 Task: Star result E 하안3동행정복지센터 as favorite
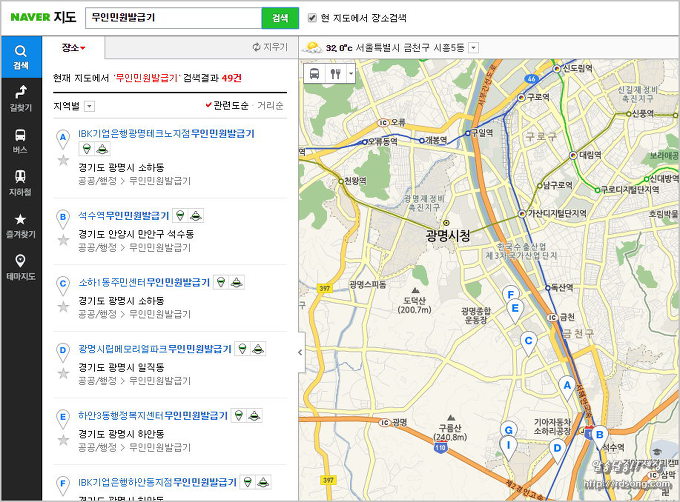coord(63,440)
